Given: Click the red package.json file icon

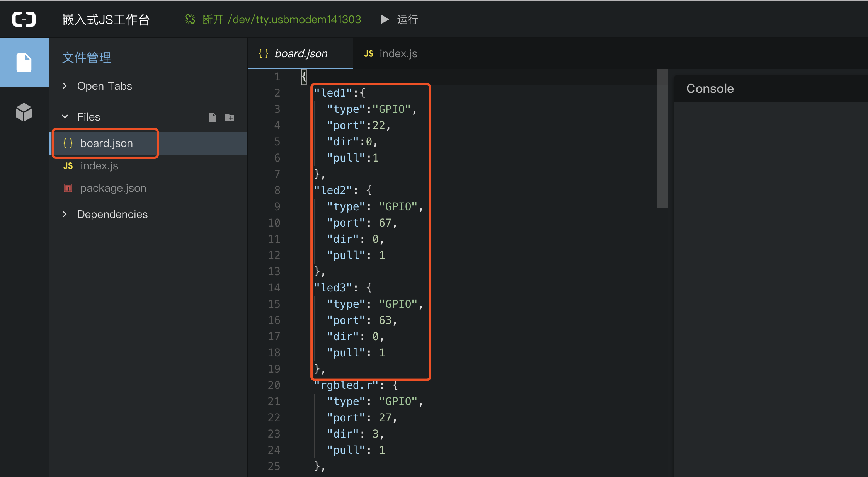Looking at the screenshot, I should 68,188.
